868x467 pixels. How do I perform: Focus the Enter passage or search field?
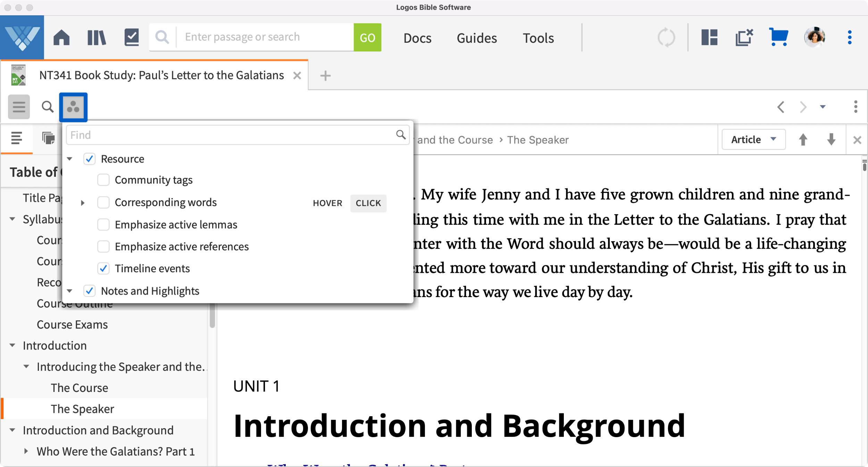[265, 37]
